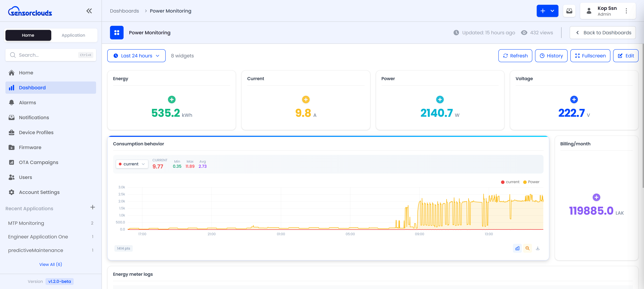Viewport: 644px width, 289px height.
Task: Click the Notifications inbox icon in sidebar
Action: point(12,118)
